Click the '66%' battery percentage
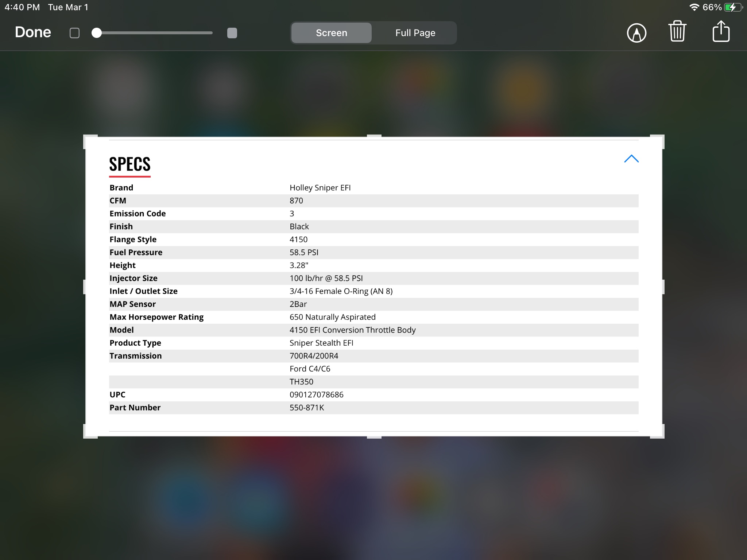The height and width of the screenshot is (560, 747). (712, 7)
